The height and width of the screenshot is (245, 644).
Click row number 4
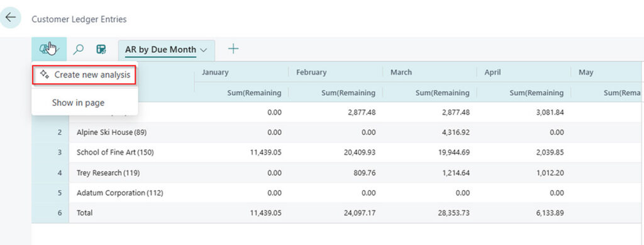pyautogui.click(x=60, y=173)
